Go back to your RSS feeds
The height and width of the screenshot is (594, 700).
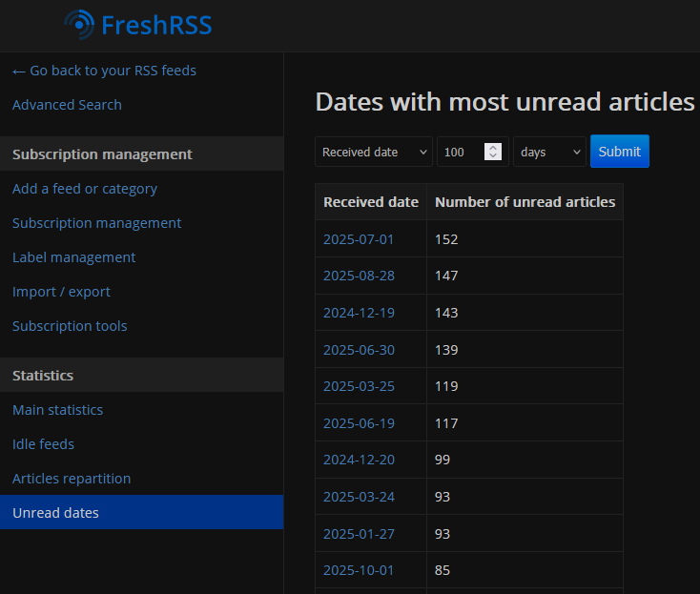(104, 71)
